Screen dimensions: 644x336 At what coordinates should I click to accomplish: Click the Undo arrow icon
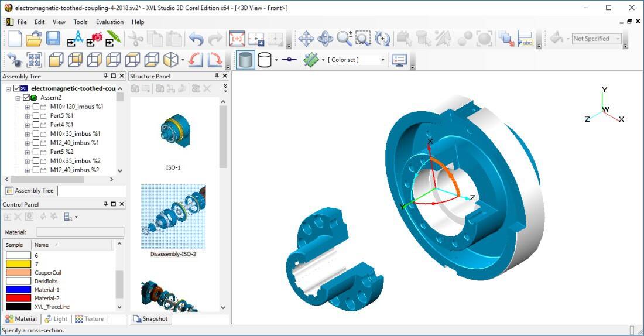click(x=196, y=39)
